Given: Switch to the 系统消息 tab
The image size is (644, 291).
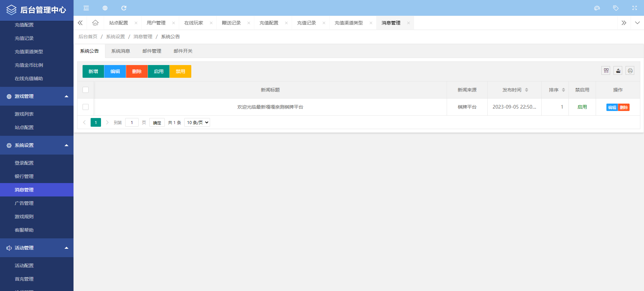Looking at the screenshot, I should point(120,51).
